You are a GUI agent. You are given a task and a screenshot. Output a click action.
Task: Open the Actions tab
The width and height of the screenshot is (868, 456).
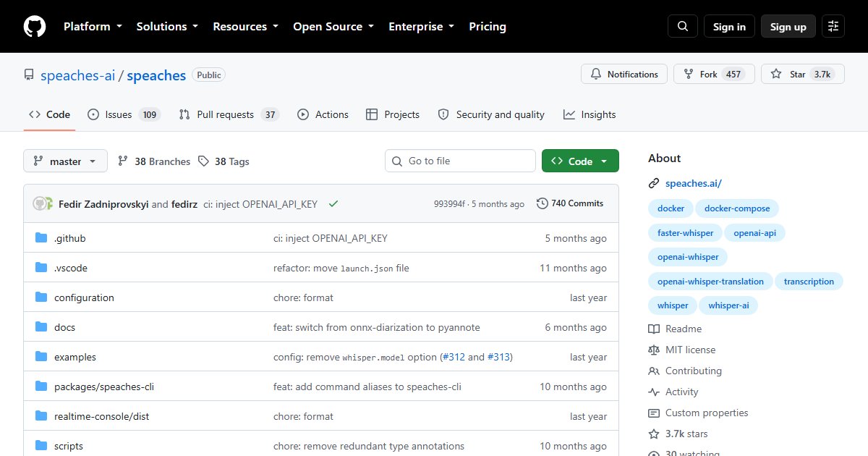click(323, 114)
